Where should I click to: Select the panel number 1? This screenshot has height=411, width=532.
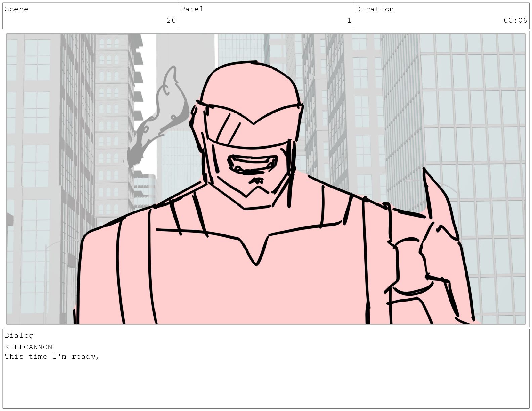click(349, 20)
